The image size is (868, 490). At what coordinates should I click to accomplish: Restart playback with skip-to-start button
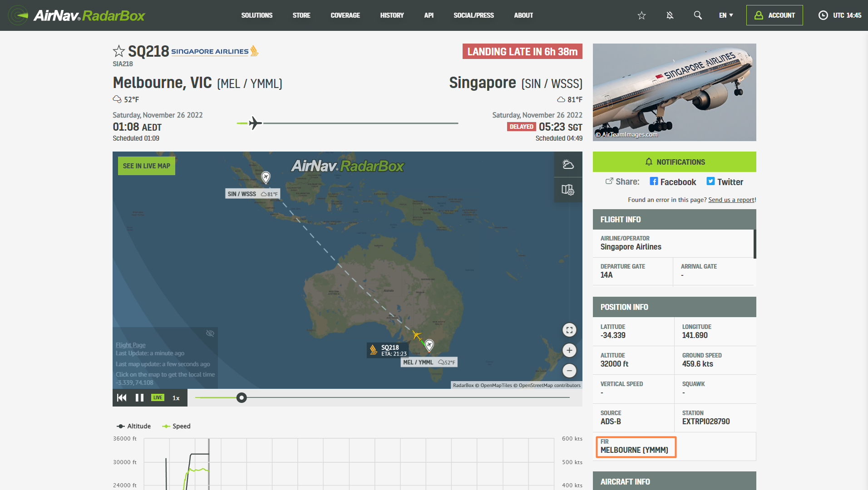[x=122, y=398]
